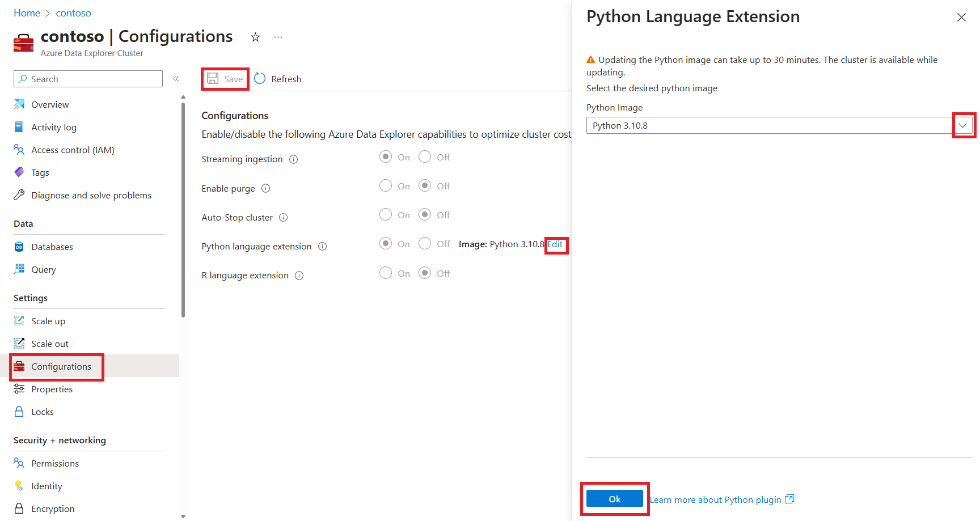Click in the sidebar Search field
The height and width of the screenshot is (521, 980).
[88, 79]
